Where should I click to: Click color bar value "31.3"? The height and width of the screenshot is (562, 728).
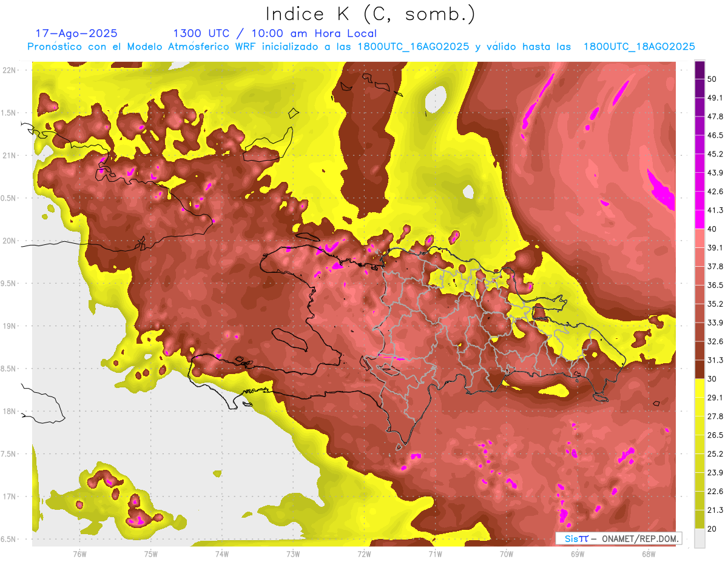coord(715,360)
